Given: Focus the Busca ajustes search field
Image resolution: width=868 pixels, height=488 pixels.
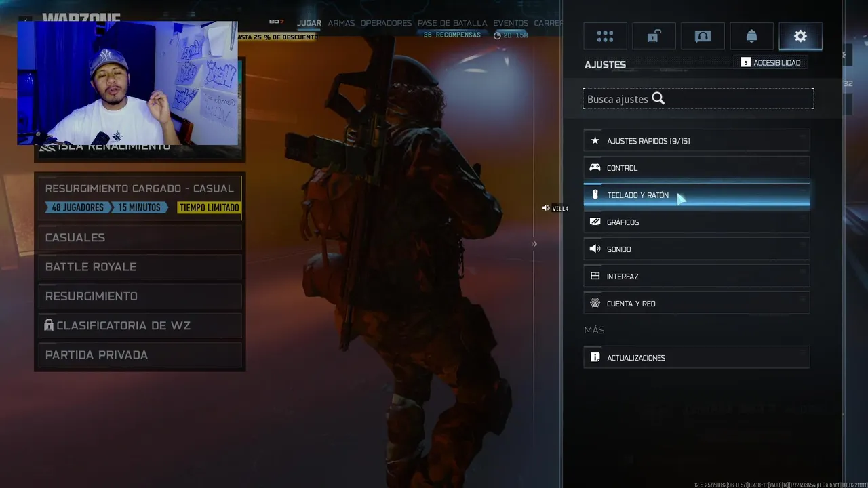Looking at the screenshot, I should 698,99.
